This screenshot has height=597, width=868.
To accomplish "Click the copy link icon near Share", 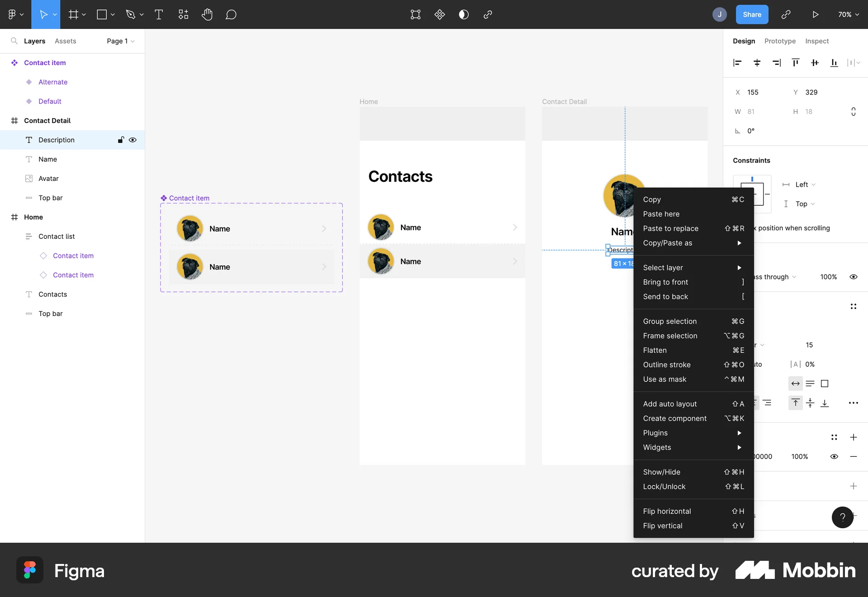I will [x=786, y=14].
